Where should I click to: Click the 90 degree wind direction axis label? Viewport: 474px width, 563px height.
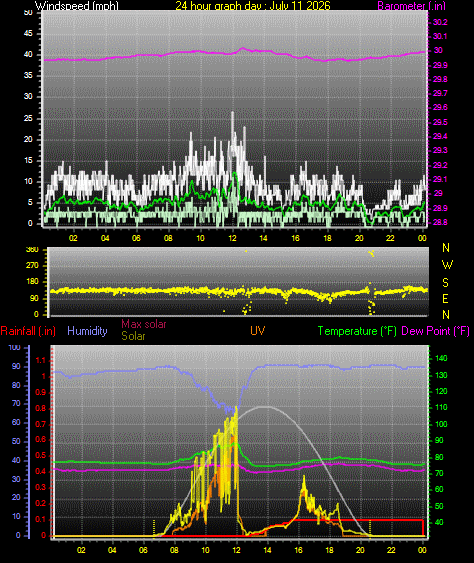(34, 298)
